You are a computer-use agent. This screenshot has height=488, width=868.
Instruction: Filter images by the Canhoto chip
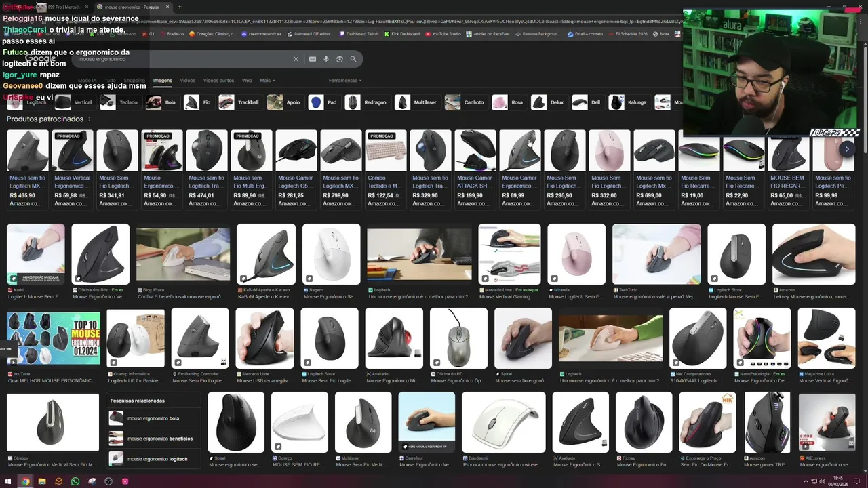465,102
